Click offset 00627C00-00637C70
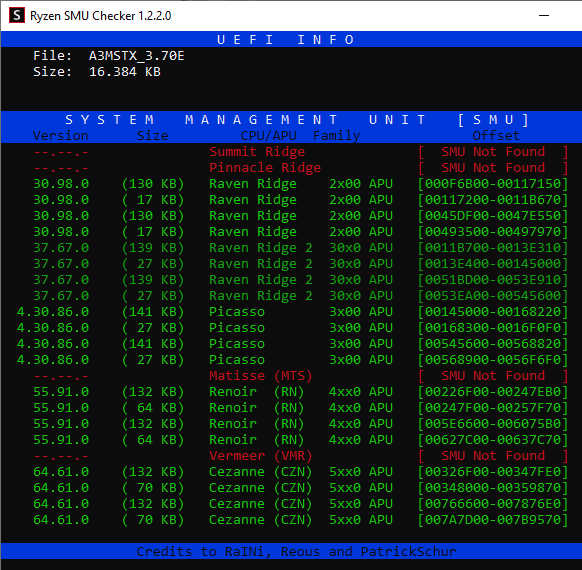 [x=493, y=440]
